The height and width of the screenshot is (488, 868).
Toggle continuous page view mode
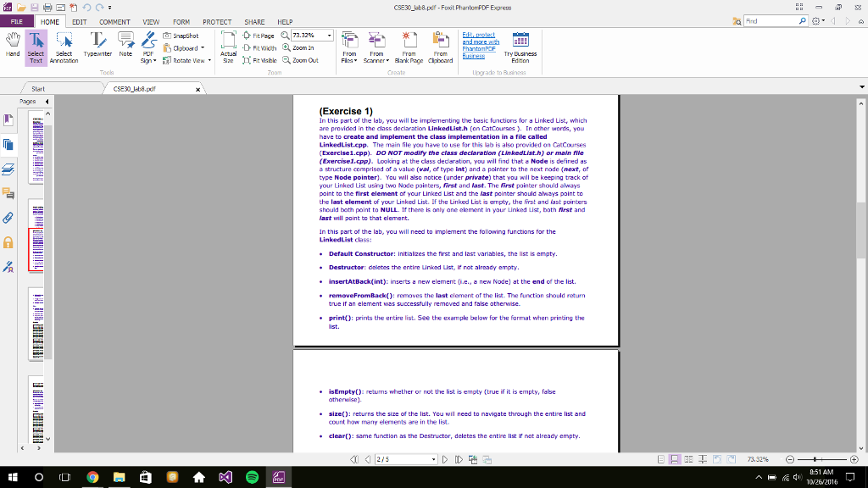674,460
